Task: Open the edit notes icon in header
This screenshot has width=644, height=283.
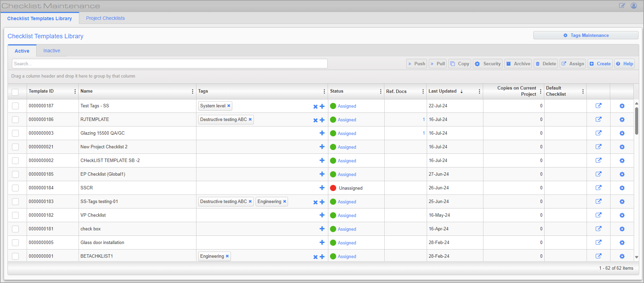Action: coord(622,5)
